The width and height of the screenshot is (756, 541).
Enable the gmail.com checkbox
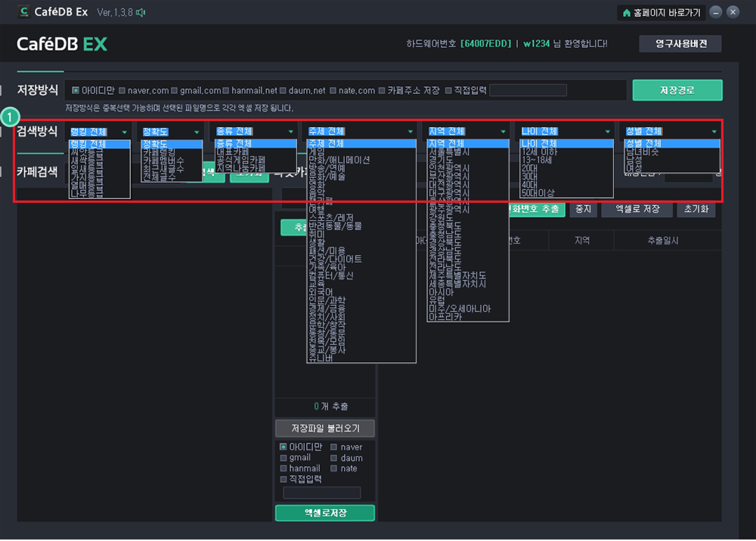pyautogui.click(x=174, y=90)
